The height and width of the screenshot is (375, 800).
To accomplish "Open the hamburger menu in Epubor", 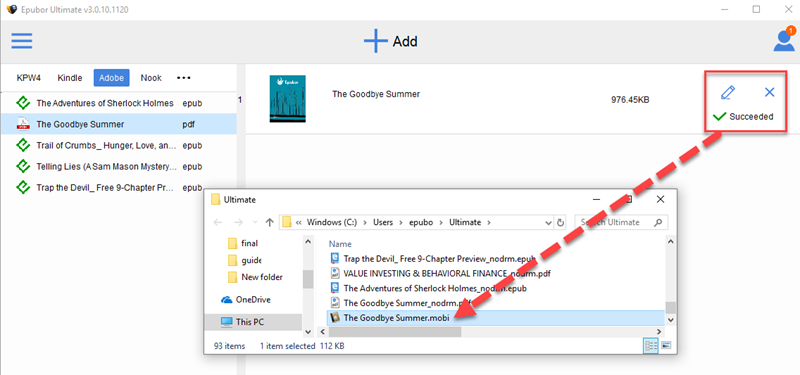I will pos(22,41).
